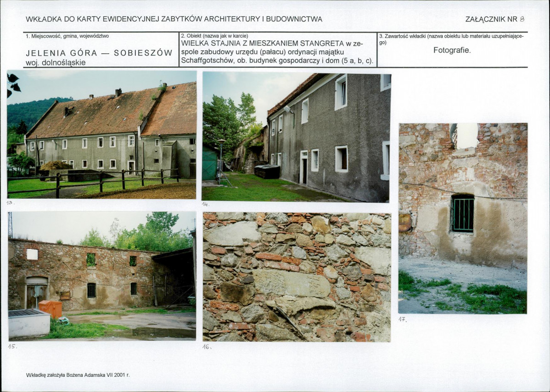Click the handwritten caption number '14.'

(x=206, y=204)
